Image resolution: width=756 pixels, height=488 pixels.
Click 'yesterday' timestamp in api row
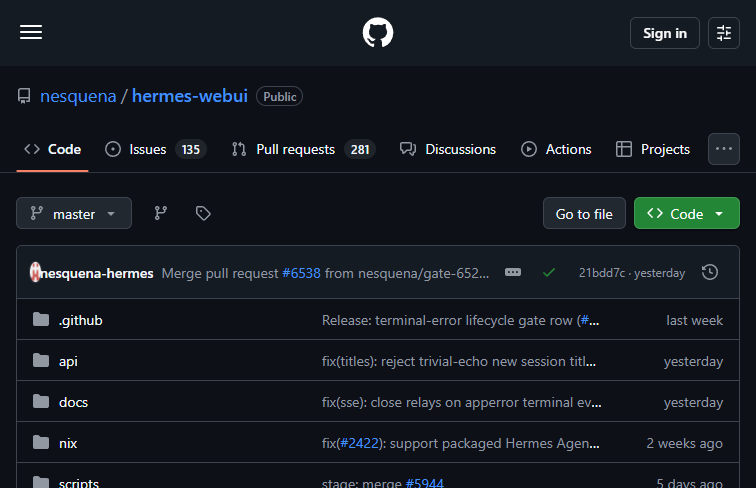pos(693,362)
